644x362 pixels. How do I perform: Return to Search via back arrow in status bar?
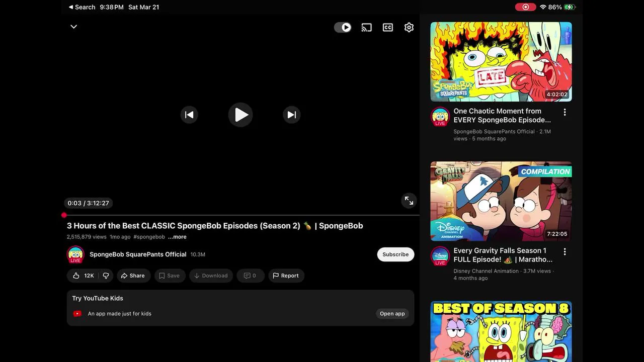(x=82, y=7)
